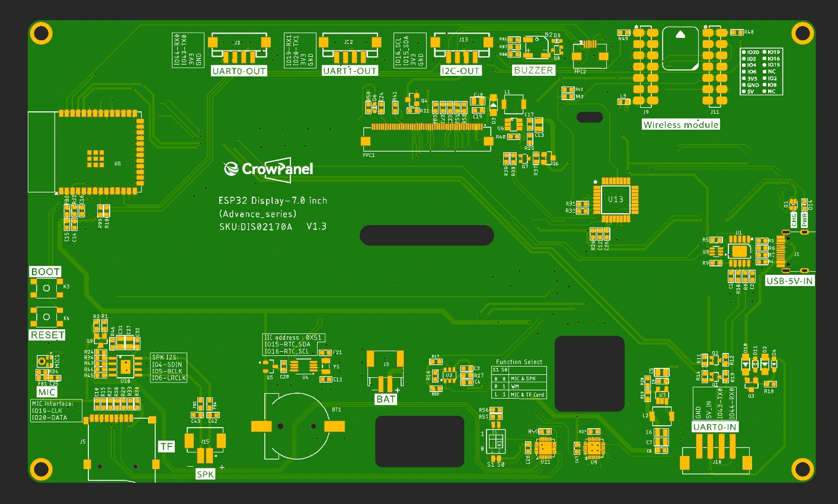
Task: Select the I2C-OUT label
Action: pyautogui.click(x=462, y=70)
